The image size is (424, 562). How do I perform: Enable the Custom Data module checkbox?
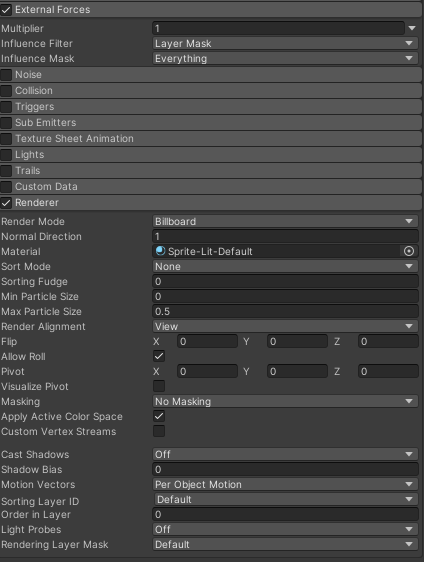(x=6, y=186)
